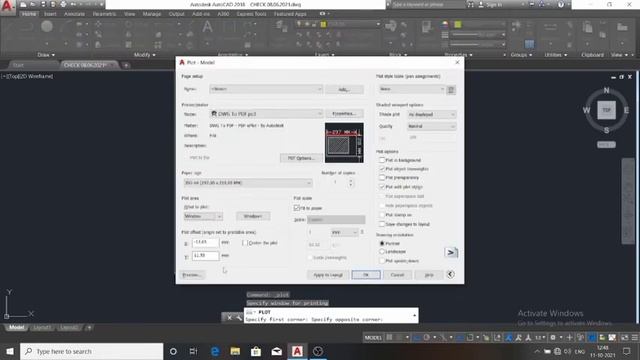
Task: Click the X plot offset field
Action: [205, 242]
